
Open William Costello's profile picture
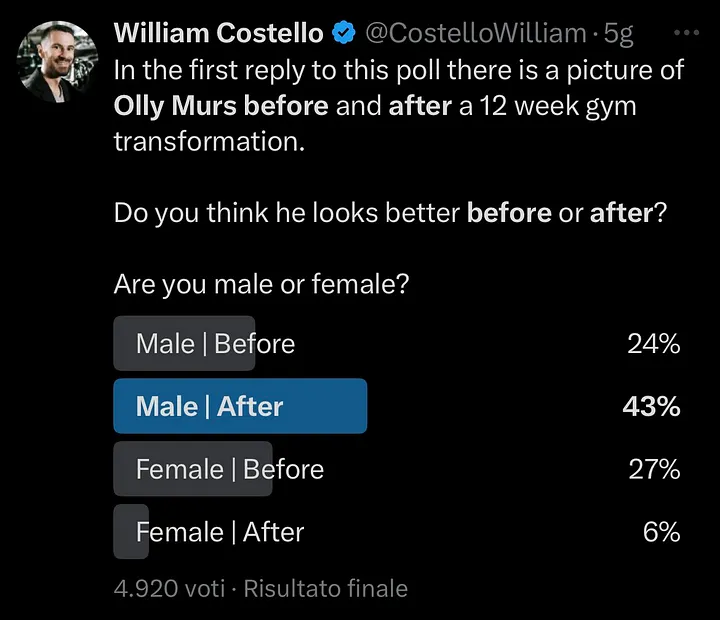pos(57,62)
